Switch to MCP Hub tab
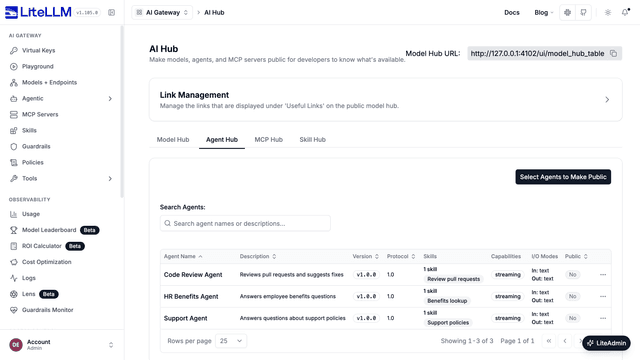 [x=269, y=140]
